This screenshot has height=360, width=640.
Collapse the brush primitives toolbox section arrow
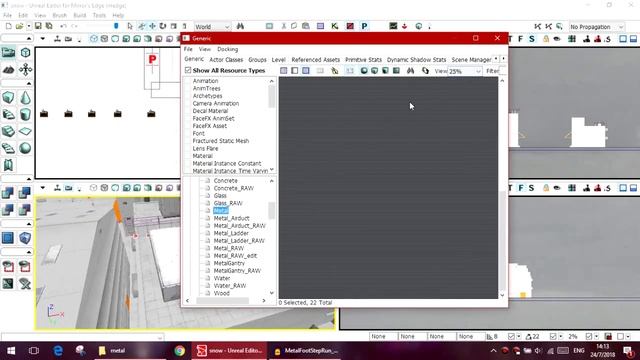pos(29,83)
